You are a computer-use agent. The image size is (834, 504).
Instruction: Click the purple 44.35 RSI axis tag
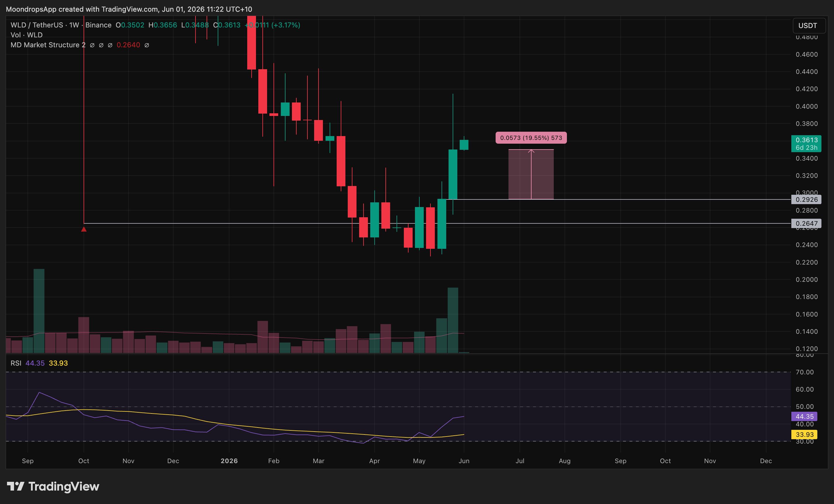pyautogui.click(x=804, y=416)
